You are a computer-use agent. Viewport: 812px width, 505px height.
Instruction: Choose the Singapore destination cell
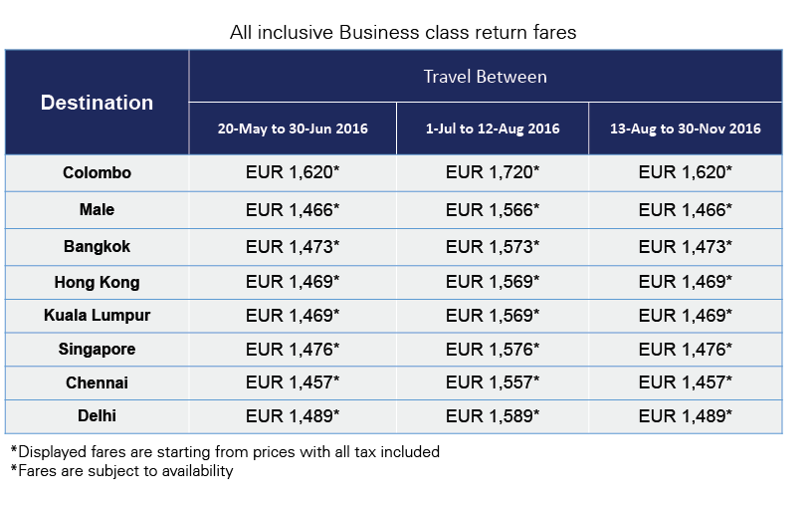(x=97, y=350)
